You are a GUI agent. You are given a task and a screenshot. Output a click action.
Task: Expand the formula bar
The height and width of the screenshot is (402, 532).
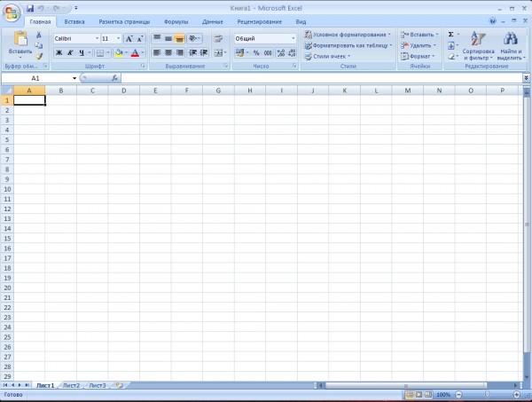pyautogui.click(x=526, y=78)
